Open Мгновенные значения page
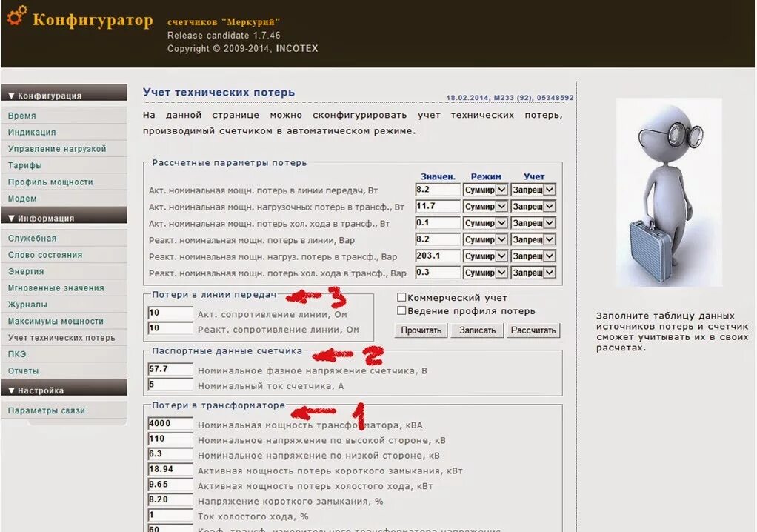The height and width of the screenshot is (532, 757). 64,287
